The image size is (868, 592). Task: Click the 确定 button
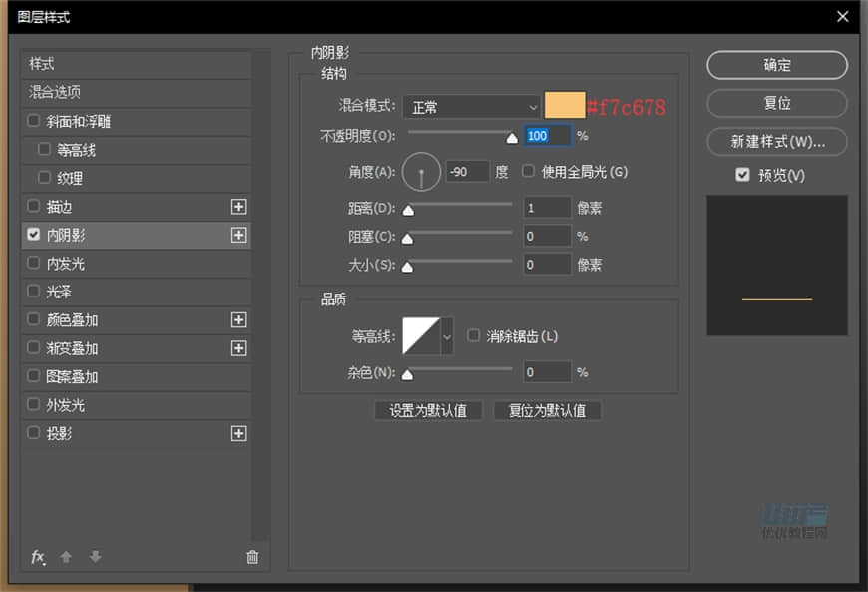tap(776, 65)
